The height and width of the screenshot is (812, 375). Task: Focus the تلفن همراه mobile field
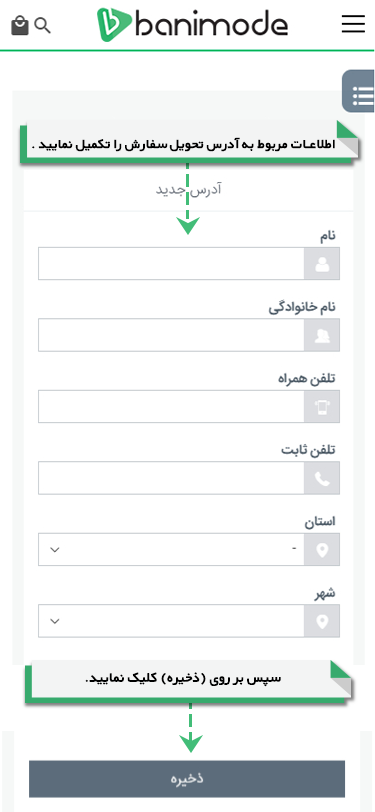(x=171, y=407)
